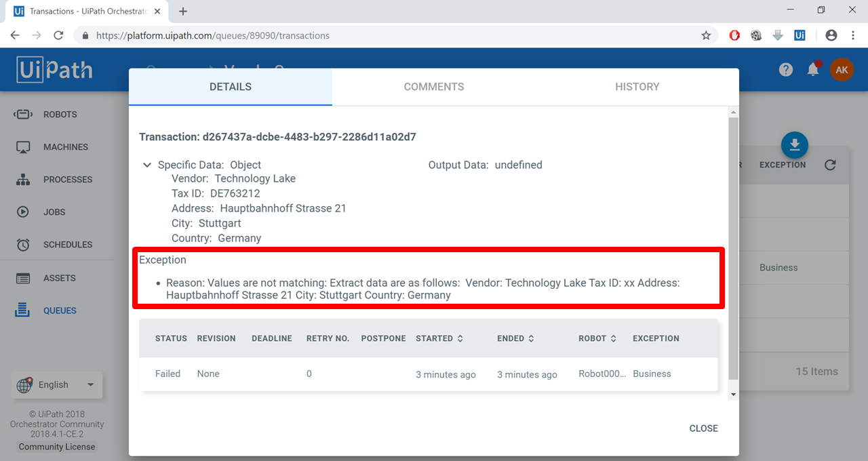The width and height of the screenshot is (868, 461).
Task: Click the dialog vertical scrollbar thumb
Action: pos(733,247)
